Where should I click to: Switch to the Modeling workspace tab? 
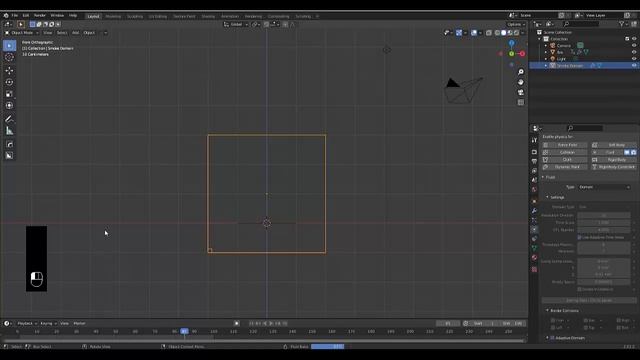pyautogui.click(x=113, y=16)
